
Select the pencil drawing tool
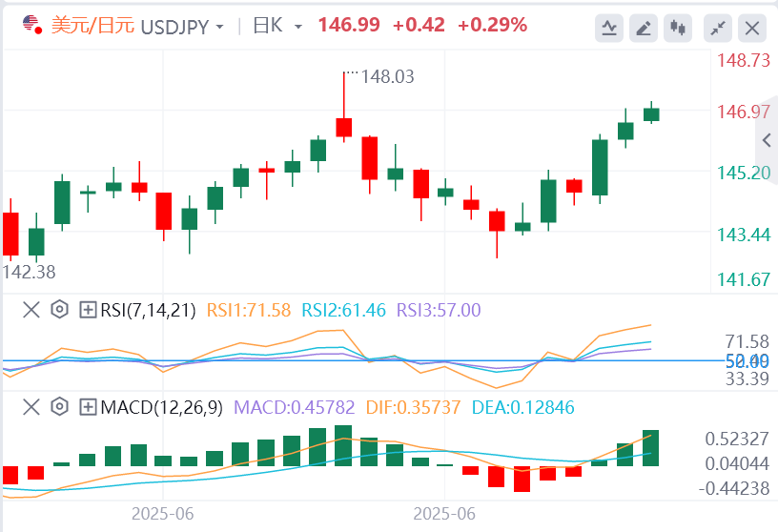coord(645,28)
